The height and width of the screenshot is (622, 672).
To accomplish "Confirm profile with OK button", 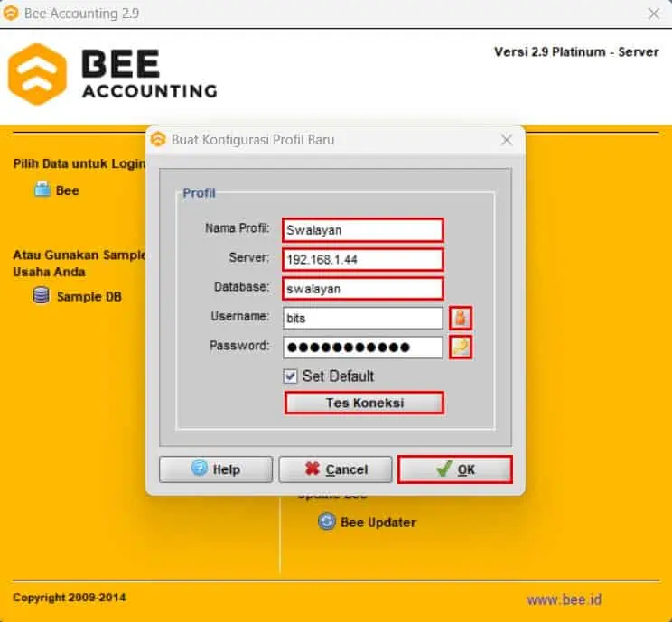I will (x=455, y=469).
